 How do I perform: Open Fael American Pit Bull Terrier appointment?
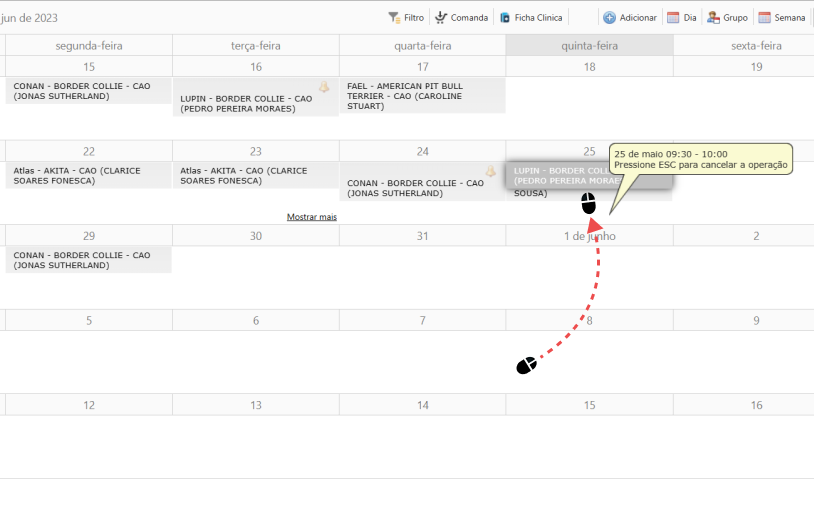pyautogui.click(x=422, y=96)
